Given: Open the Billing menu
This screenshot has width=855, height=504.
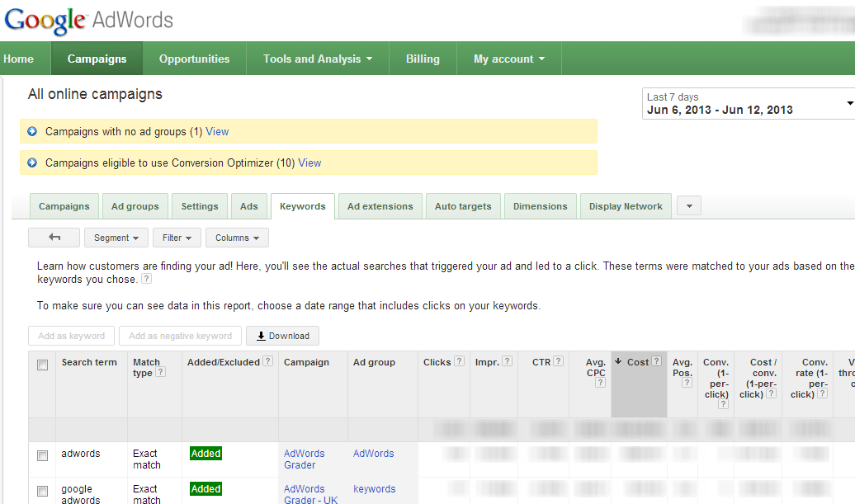Looking at the screenshot, I should coord(423,58).
